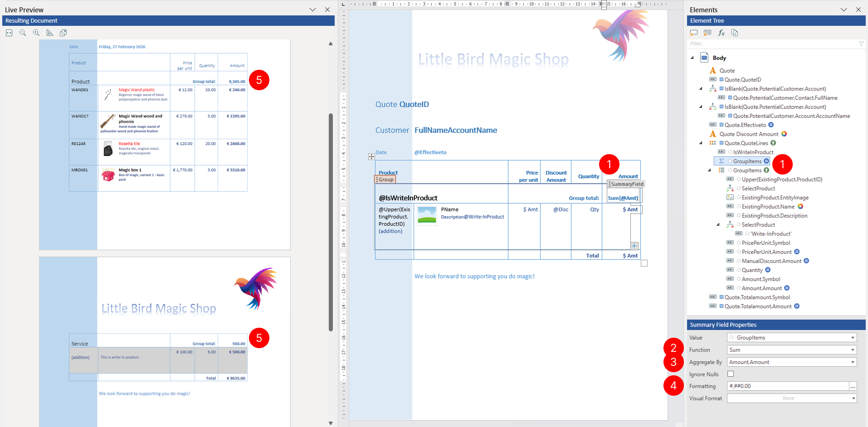Click the first remove-element icon in Element Tree toolbar

pyautogui.click(x=694, y=33)
